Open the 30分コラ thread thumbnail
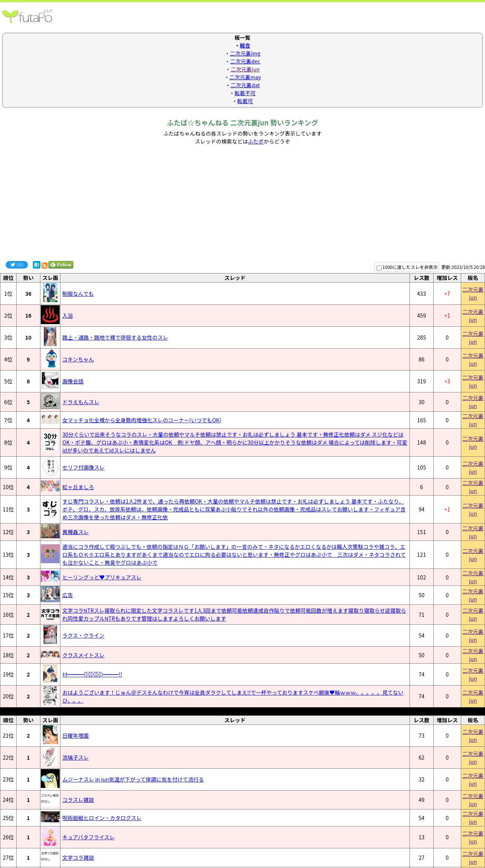 50,442
